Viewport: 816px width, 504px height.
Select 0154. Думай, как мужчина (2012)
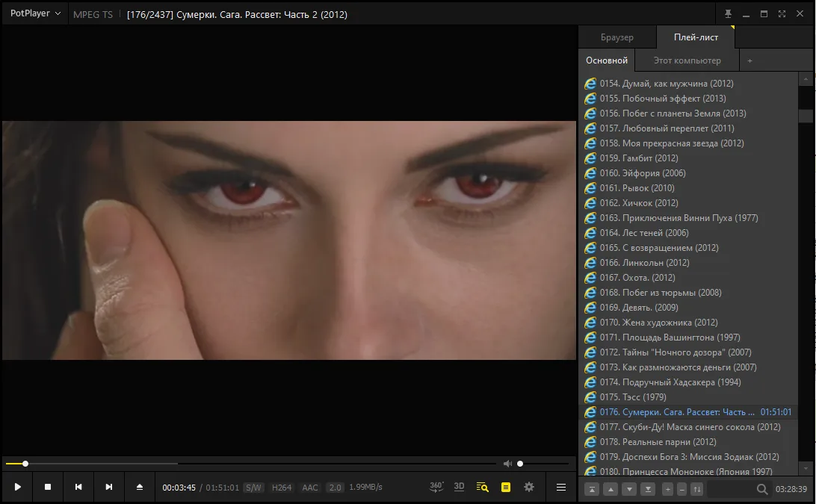pos(687,83)
